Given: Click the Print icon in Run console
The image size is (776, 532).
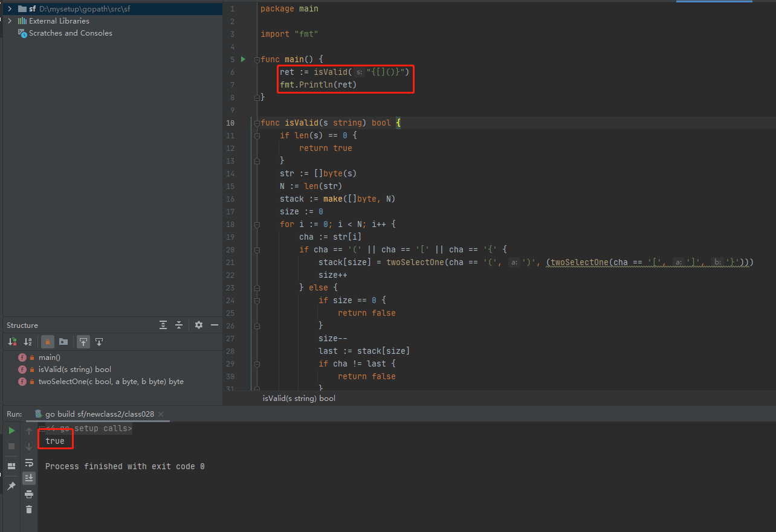Looking at the screenshot, I should [x=29, y=494].
